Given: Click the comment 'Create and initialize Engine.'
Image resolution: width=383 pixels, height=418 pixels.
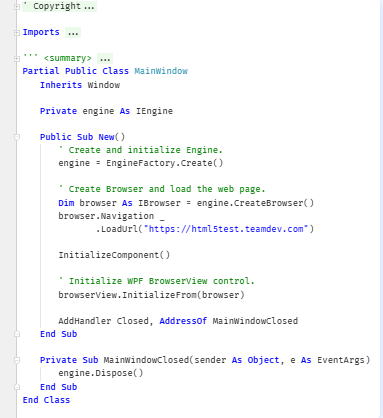Looking at the screenshot, I should coord(140,150).
